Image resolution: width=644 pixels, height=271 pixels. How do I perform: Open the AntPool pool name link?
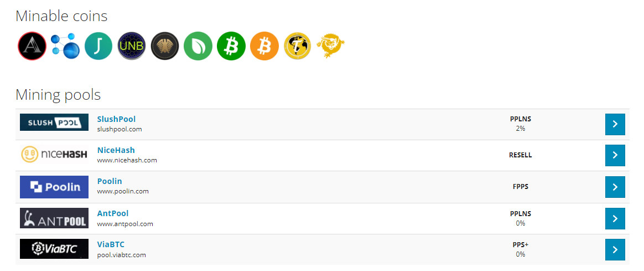click(x=113, y=213)
